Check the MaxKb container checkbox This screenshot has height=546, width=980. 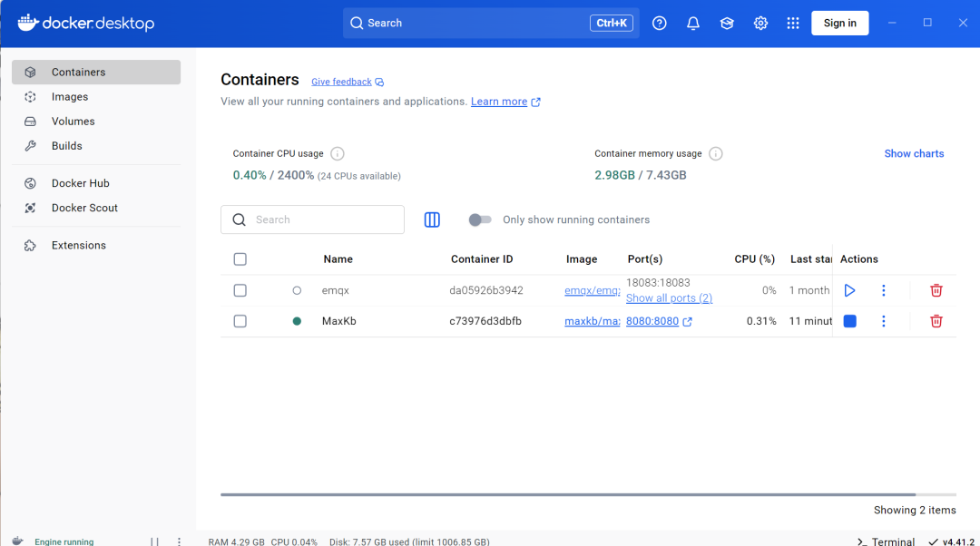240,321
